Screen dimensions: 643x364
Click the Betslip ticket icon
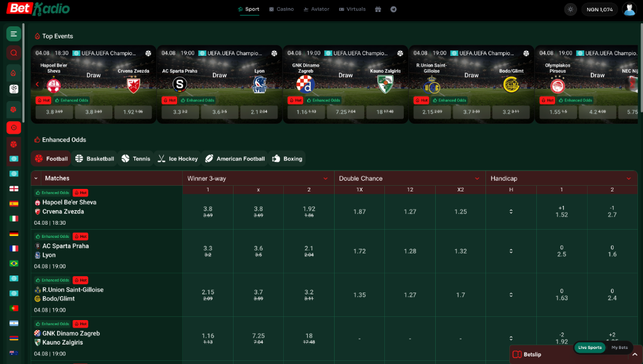click(x=517, y=355)
